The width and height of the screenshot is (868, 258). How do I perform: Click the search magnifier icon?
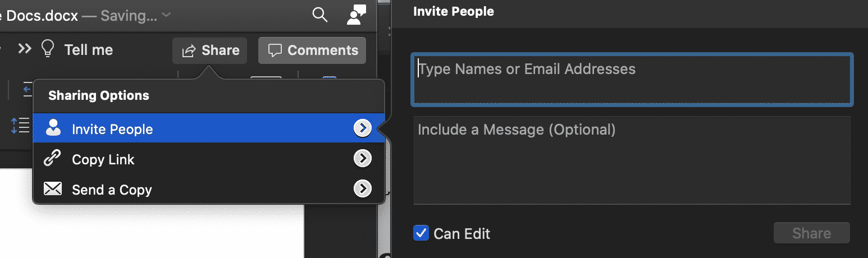pos(319,16)
